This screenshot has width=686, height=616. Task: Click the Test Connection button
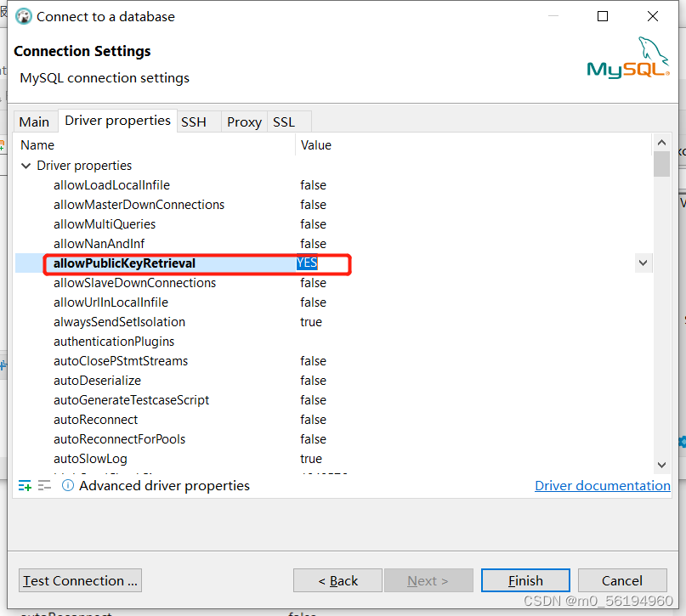click(79, 580)
